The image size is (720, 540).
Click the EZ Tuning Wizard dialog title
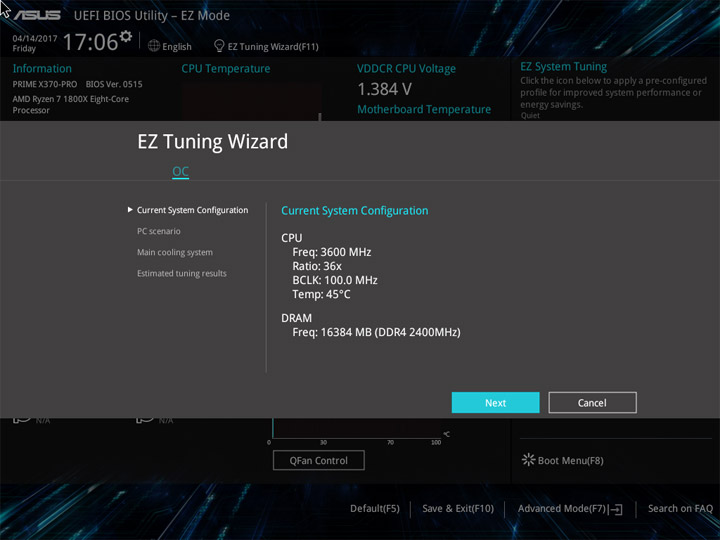pyautogui.click(x=213, y=141)
